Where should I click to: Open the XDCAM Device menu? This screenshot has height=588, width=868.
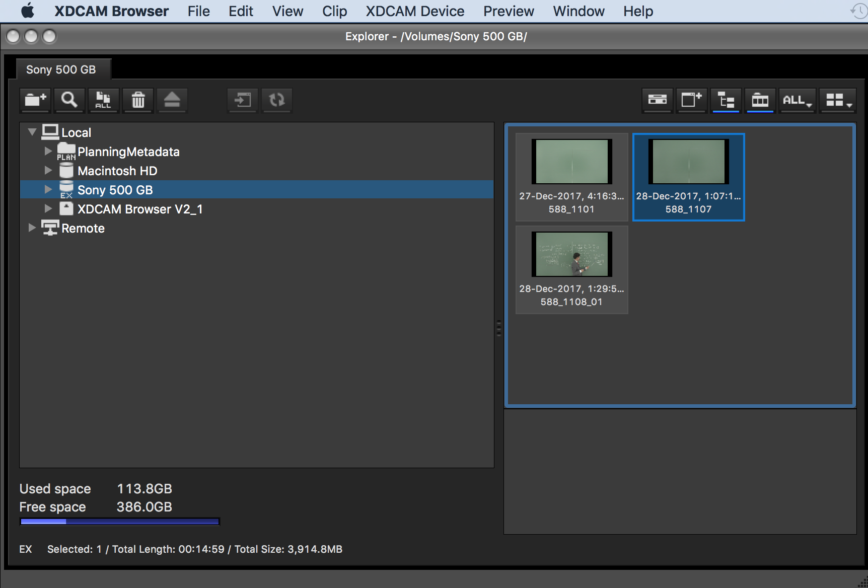[415, 11]
